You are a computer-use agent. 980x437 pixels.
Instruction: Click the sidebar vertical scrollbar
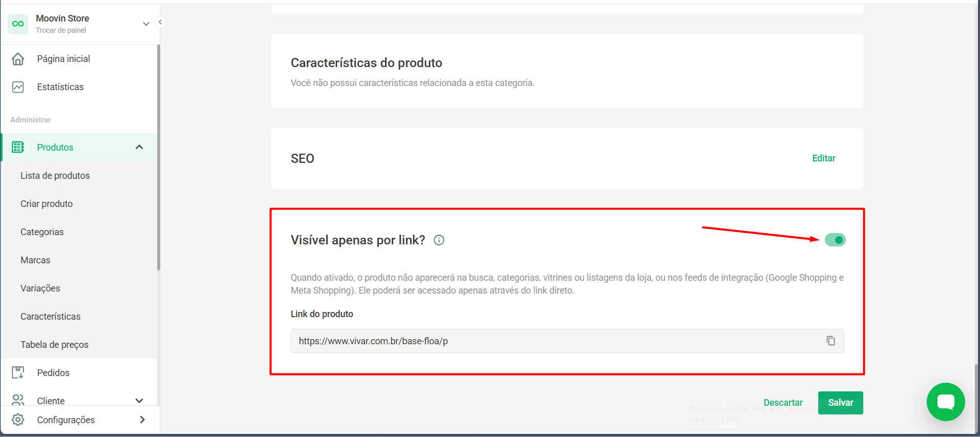coord(159,158)
